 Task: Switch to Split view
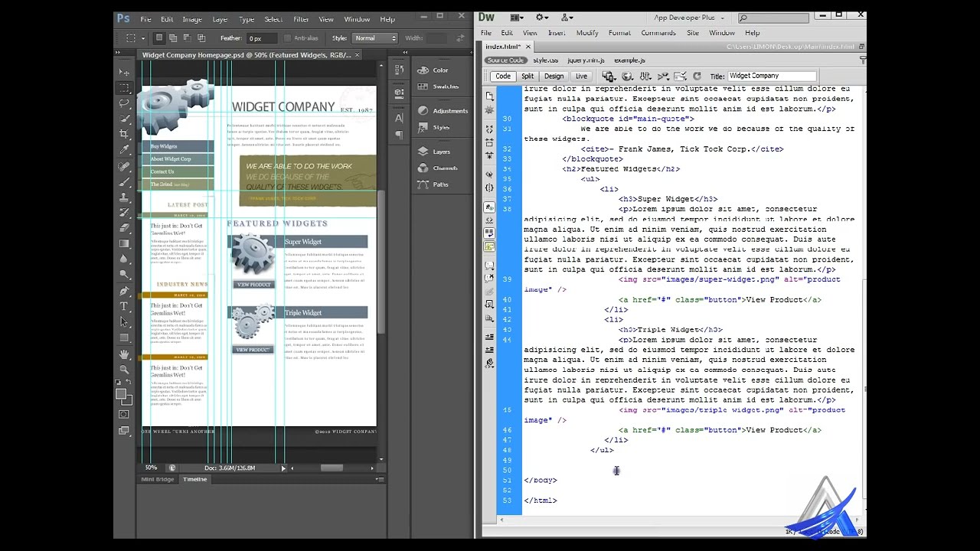(x=528, y=77)
